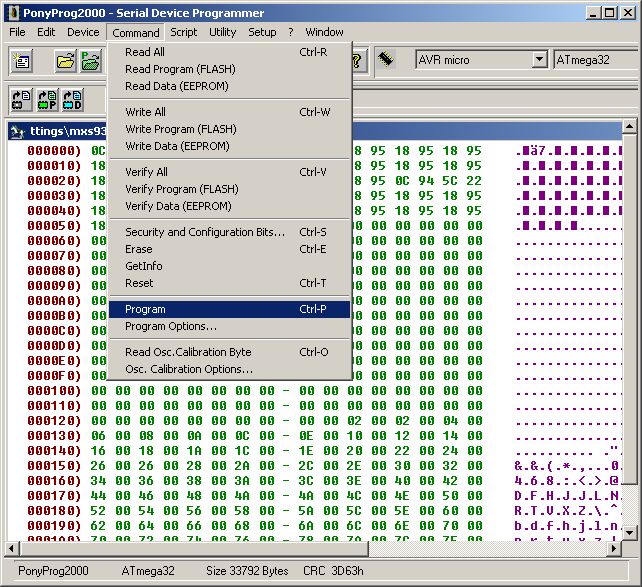Click the Open Program File folder icon
This screenshot has width=642, height=587.
click(90, 61)
